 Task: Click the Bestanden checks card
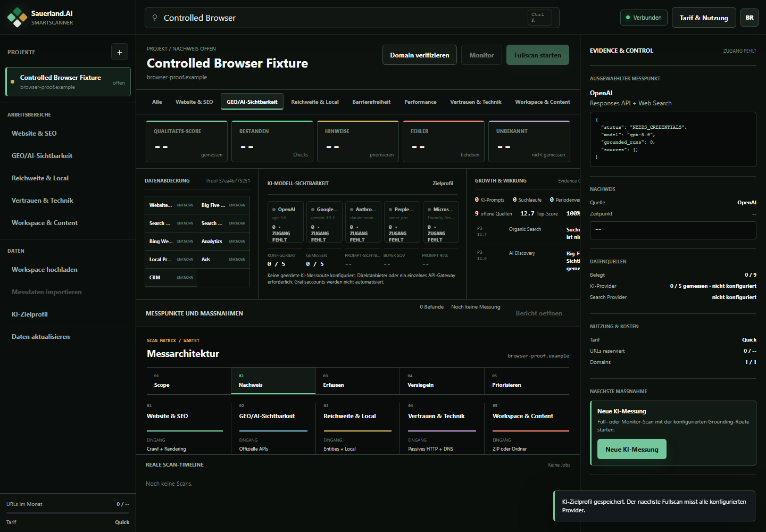(272, 142)
